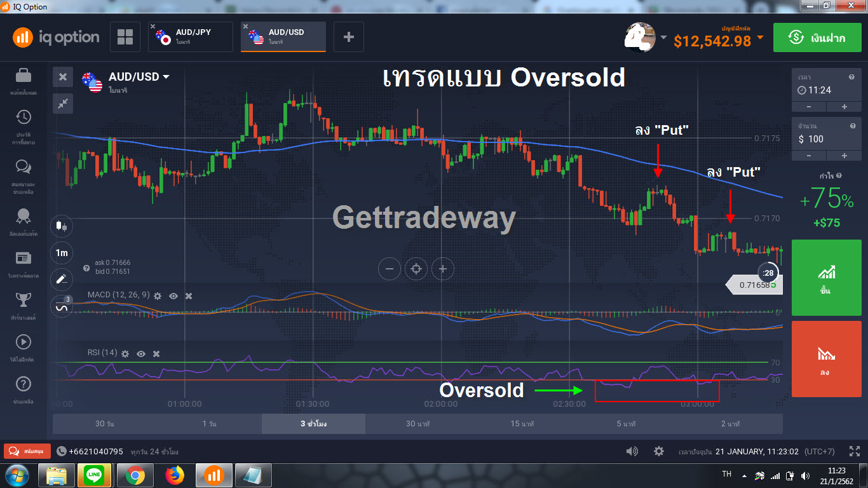Image resolution: width=868 pixels, height=488 pixels.
Task: Zoom in chart with plus circle
Action: 443,269
